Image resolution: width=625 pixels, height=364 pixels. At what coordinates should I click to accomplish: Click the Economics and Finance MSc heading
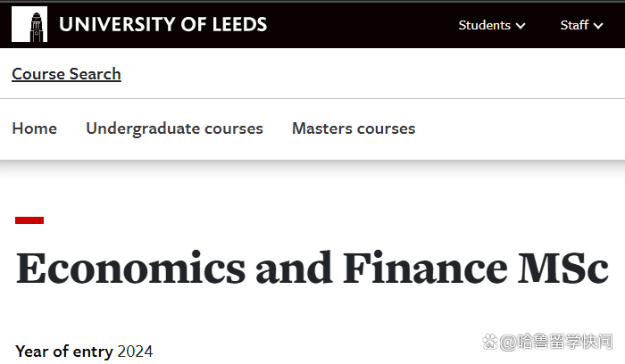312,269
